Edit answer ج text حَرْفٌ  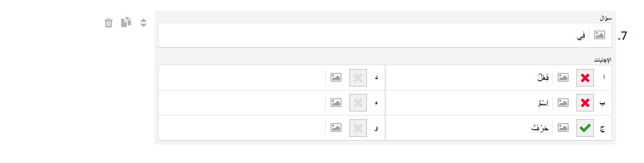coord(469,128)
